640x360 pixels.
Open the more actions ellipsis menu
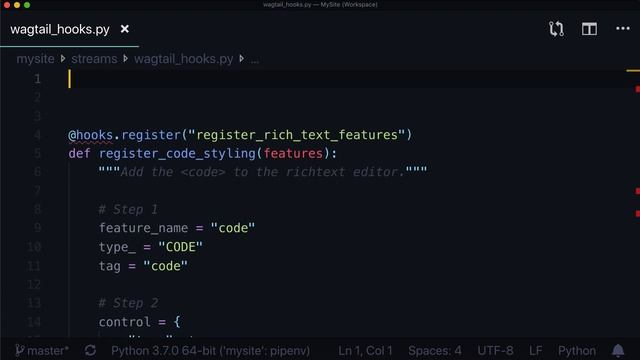point(623,28)
